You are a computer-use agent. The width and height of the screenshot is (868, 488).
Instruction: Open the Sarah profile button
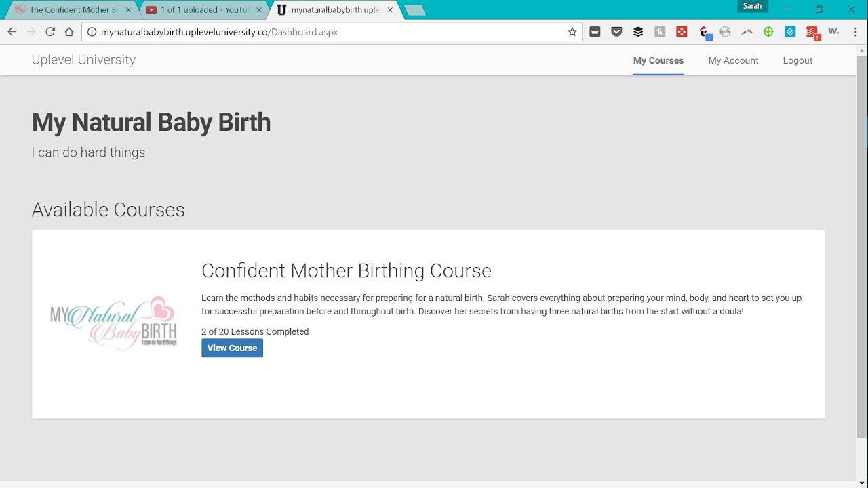pos(753,6)
